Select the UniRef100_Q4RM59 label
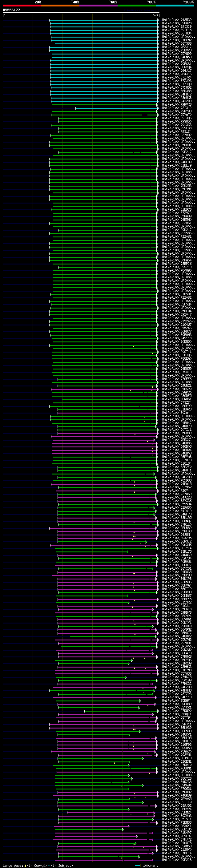 (x=177, y=369)
